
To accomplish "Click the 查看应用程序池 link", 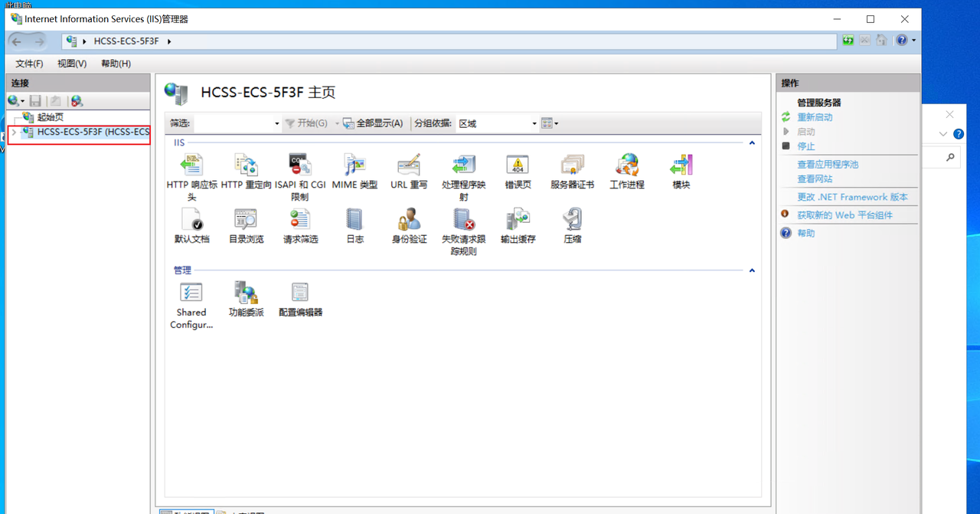I will [828, 164].
